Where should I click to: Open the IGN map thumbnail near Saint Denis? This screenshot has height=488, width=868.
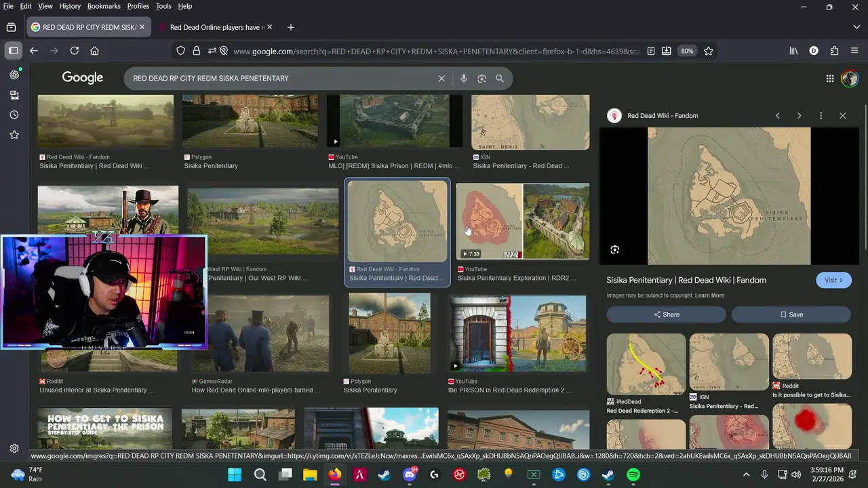(530, 123)
